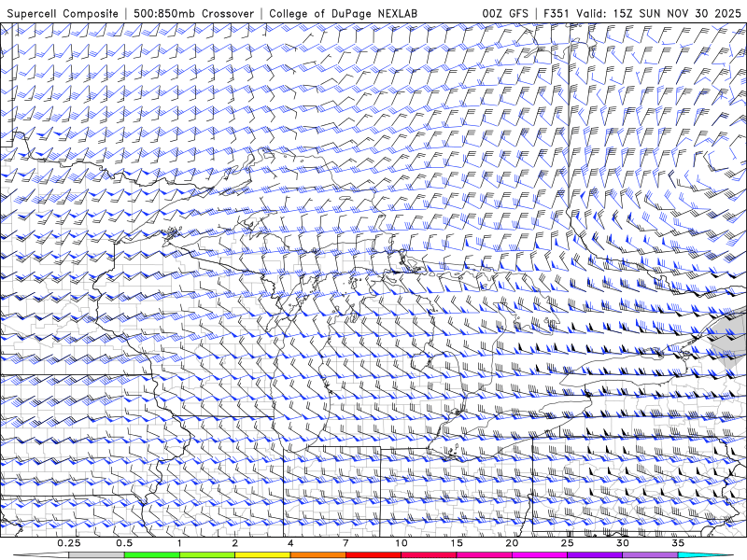Image resolution: width=747 pixels, height=560 pixels.
Task: Click the 35 value on the legend
Action: tap(678, 543)
